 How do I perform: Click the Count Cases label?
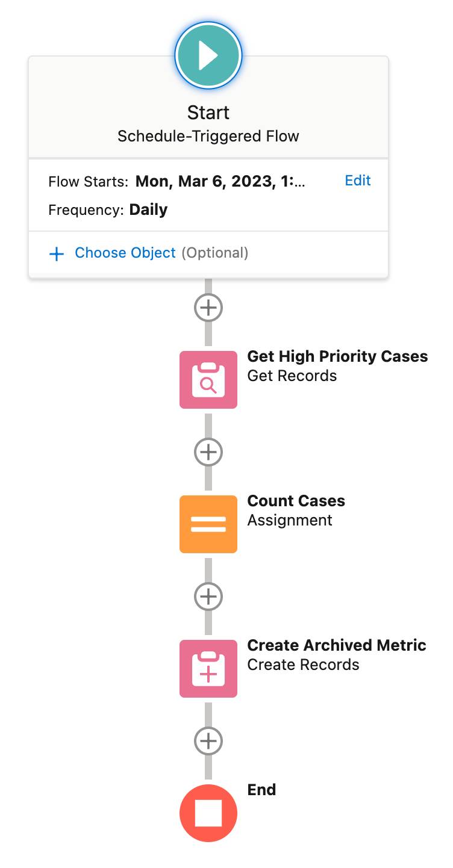pos(296,501)
